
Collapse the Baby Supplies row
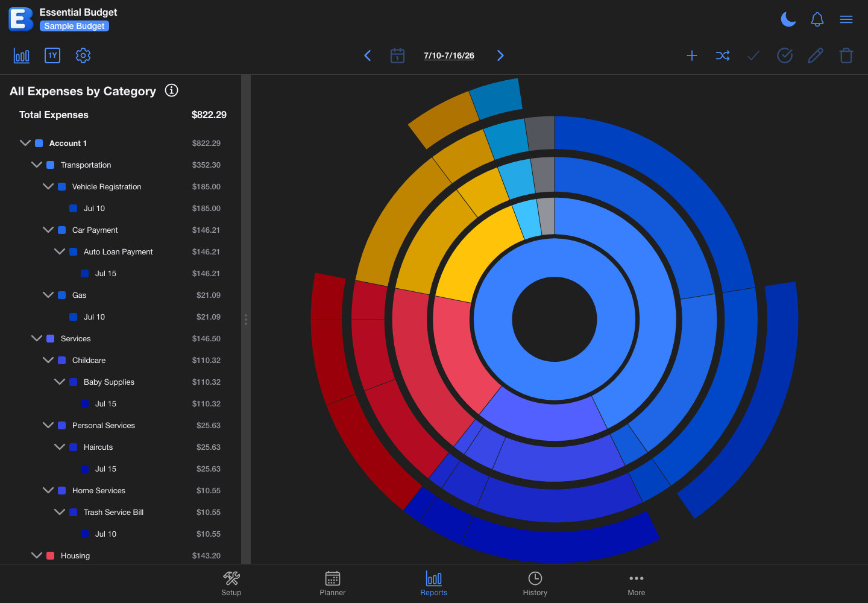60,382
